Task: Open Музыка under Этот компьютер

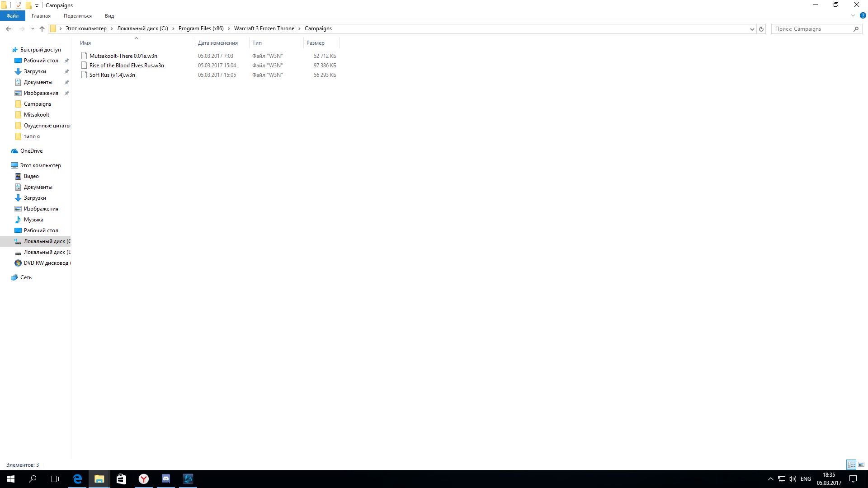Action: 33,220
